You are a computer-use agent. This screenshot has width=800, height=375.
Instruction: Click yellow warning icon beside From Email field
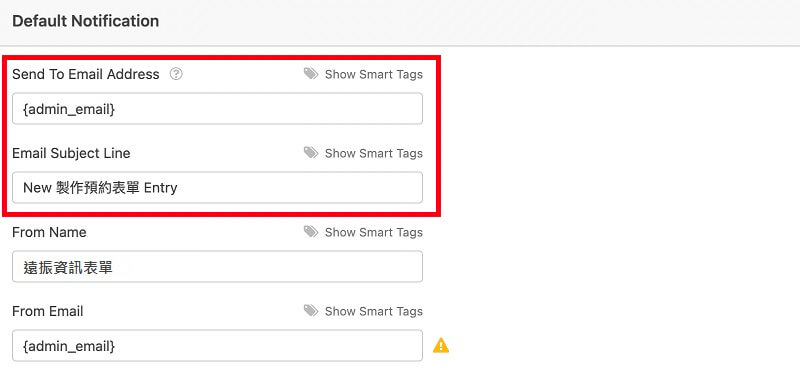[x=441, y=346]
